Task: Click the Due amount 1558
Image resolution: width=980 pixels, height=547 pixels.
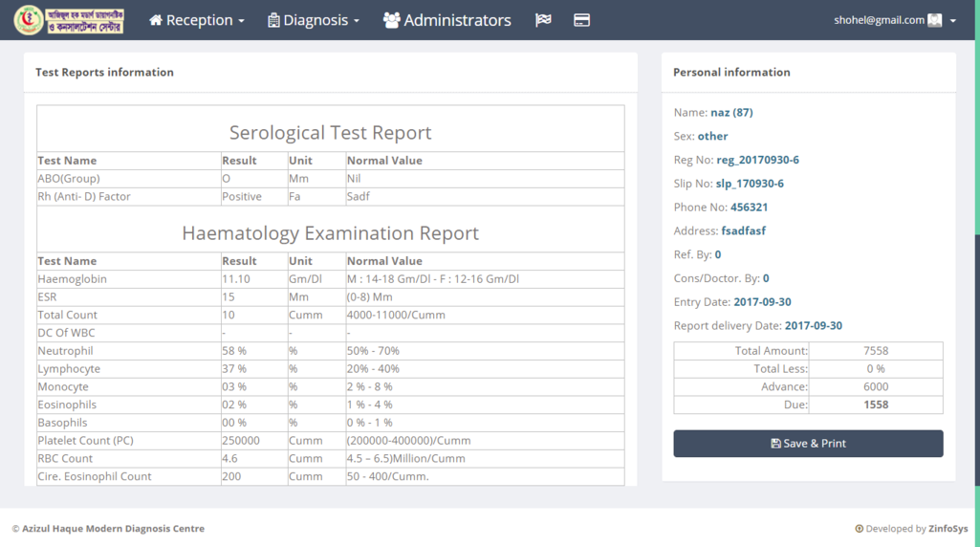Action: 875,405
